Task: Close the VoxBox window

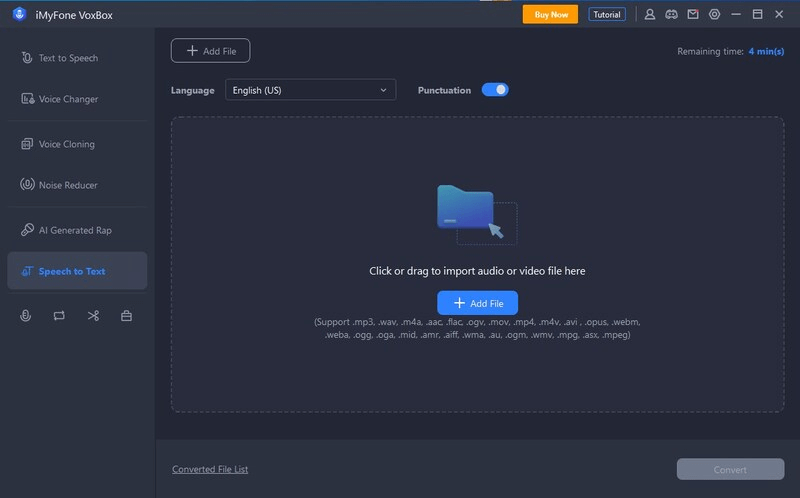Action: (779, 14)
